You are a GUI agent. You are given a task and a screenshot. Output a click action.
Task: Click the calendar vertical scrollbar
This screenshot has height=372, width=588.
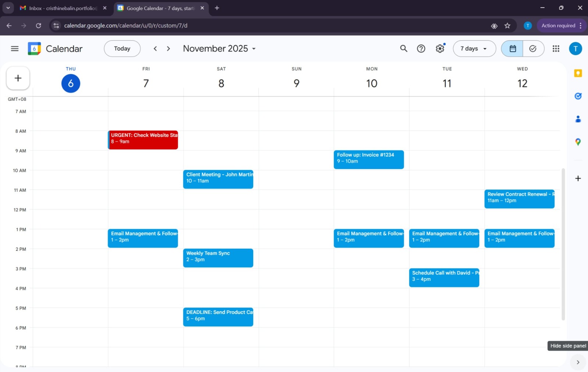pos(563,244)
